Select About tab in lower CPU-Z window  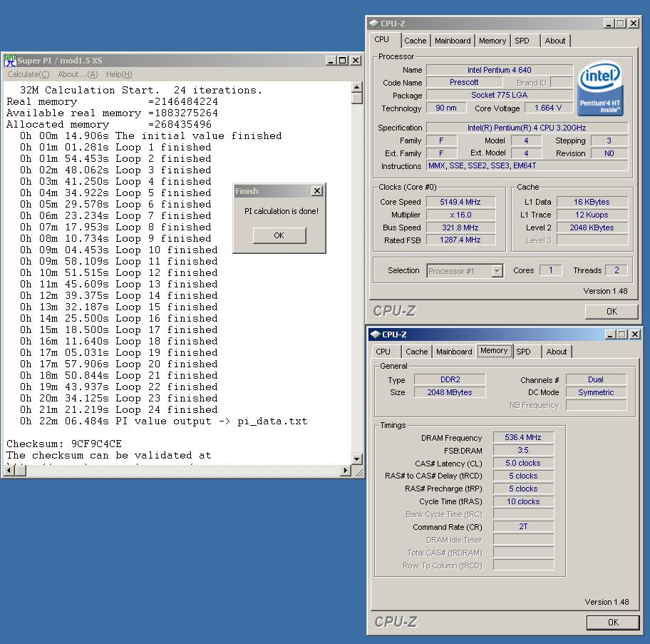[x=557, y=352]
